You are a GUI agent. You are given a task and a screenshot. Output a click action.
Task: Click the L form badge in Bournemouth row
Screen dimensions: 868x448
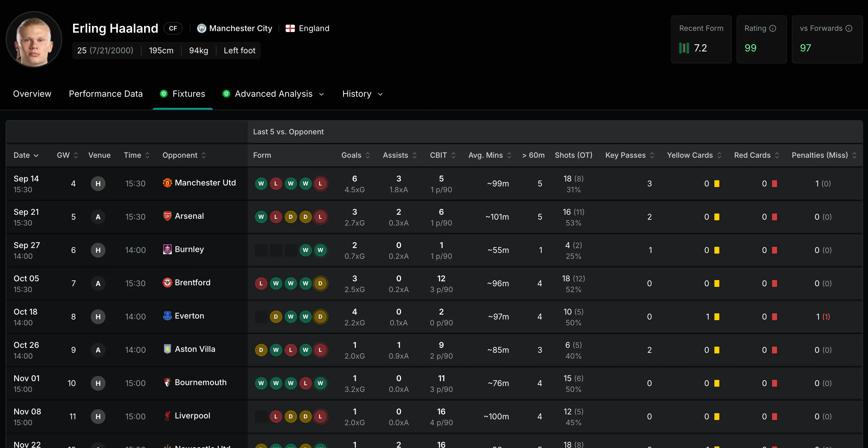point(306,383)
